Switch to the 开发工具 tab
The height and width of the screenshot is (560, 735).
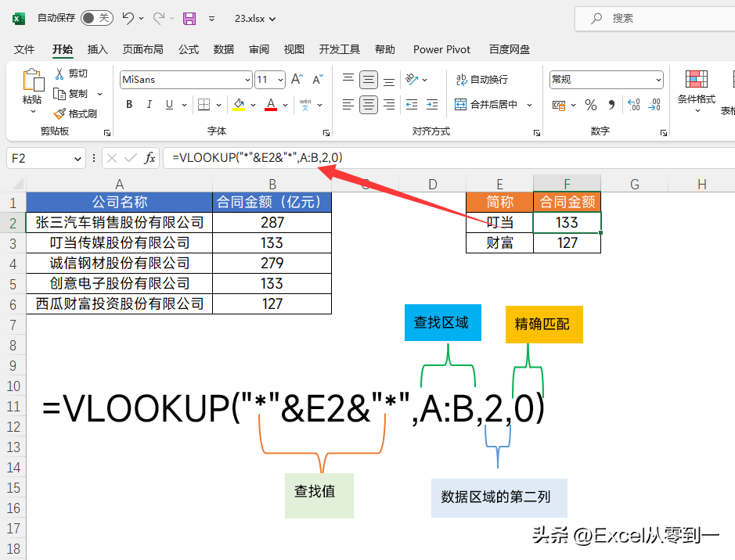(340, 49)
